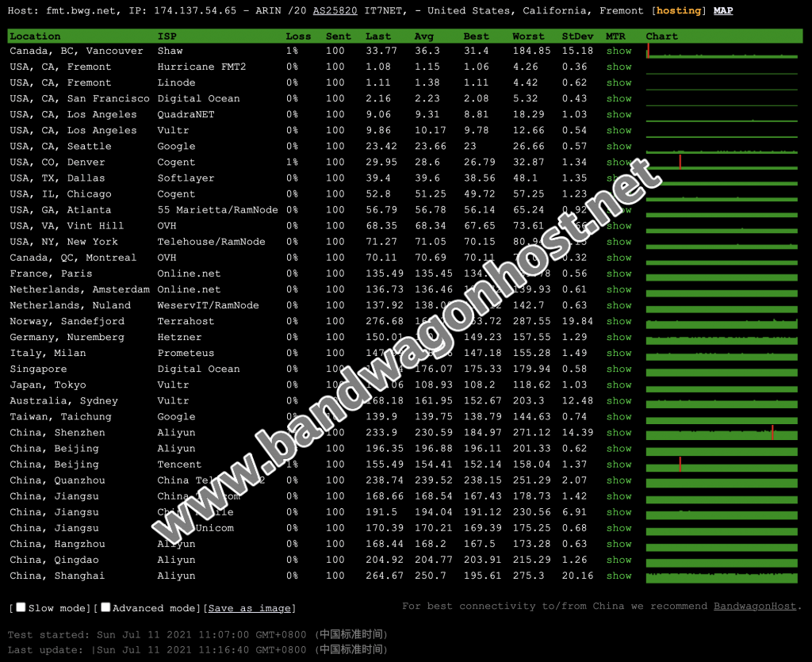This screenshot has height=662, width=812.
Task: Select the worst value 184.85 cell
Action: [x=532, y=51]
